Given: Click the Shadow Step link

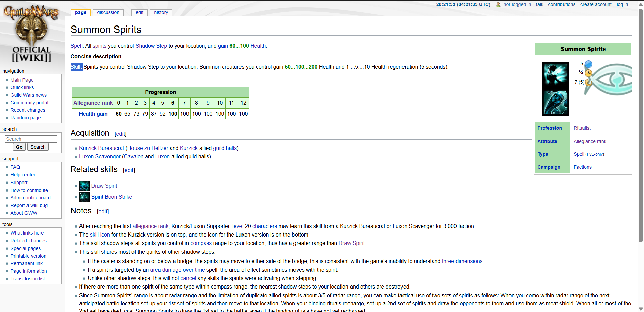Looking at the screenshot, I should click(x=151, y=46).
